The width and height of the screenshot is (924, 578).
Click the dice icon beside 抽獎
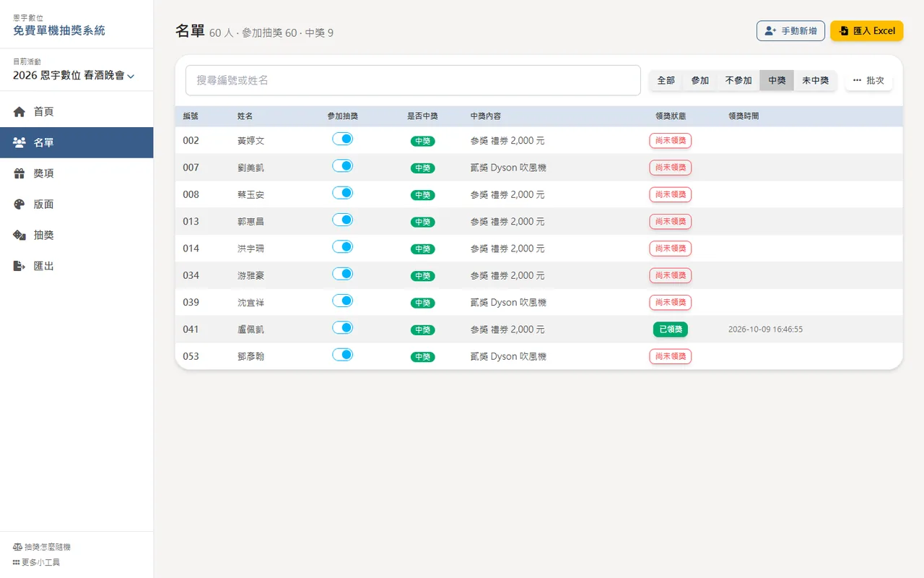click(19, 236)
